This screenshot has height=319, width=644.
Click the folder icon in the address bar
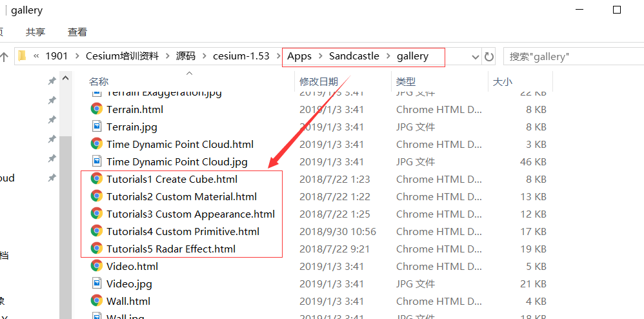(22, 56)
